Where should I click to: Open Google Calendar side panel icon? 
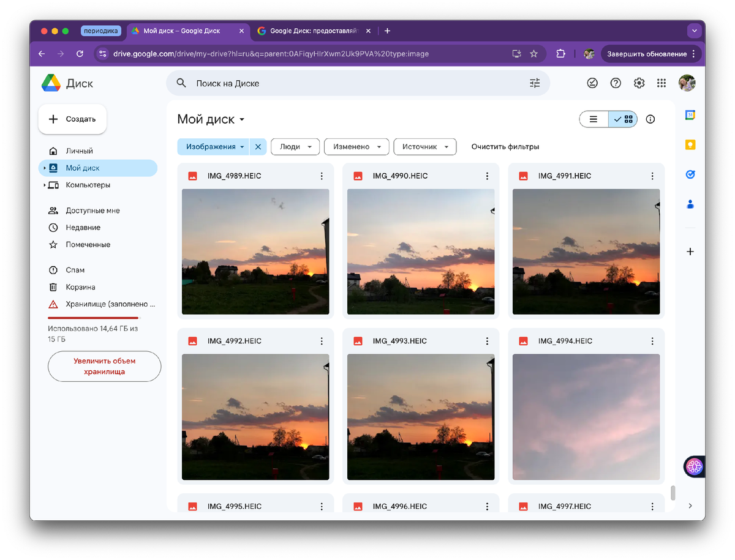(x=690, y=115)
